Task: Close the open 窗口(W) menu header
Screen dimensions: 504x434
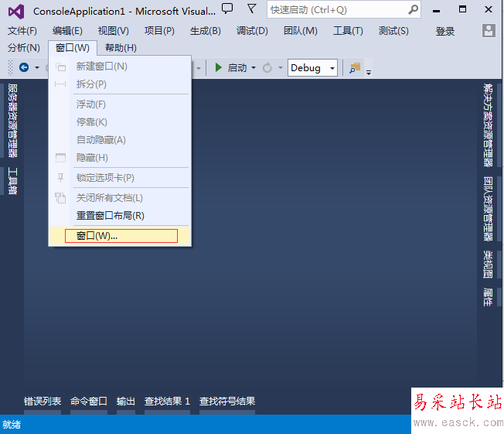Action: point(73,48)
